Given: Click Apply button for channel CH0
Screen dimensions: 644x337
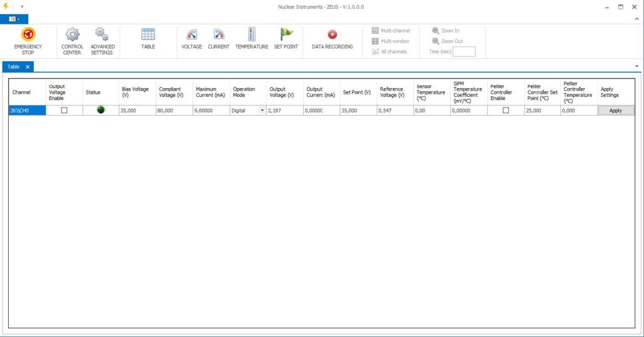Looking at the screenshot, I should pos(615,111).
